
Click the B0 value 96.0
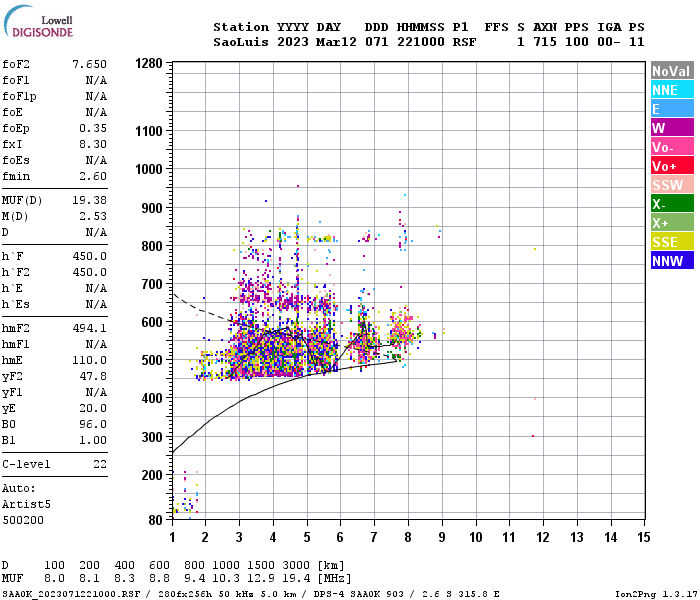[93, 424]
